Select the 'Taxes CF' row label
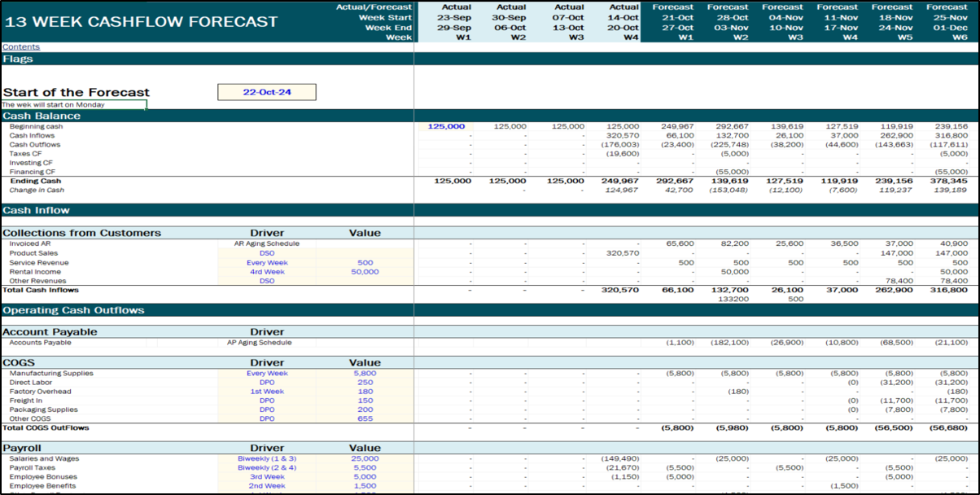Screen dimensions: 980x495 click(25, 153)
